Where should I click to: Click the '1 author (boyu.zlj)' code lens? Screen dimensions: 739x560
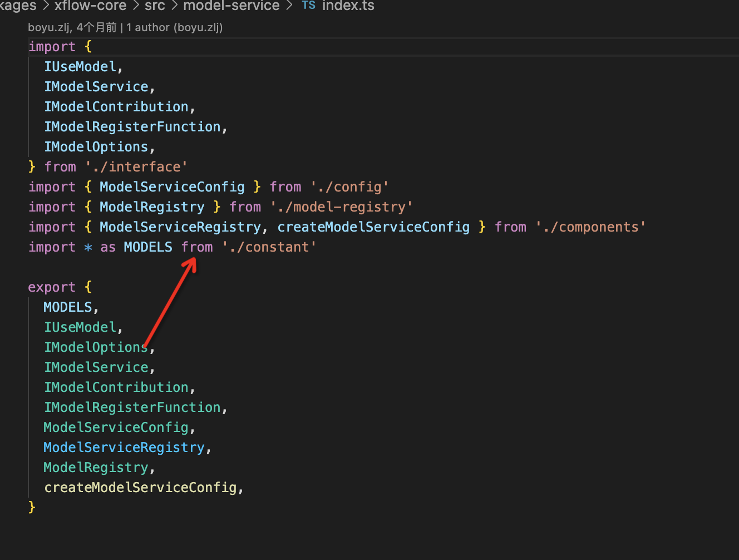(175, 27)
